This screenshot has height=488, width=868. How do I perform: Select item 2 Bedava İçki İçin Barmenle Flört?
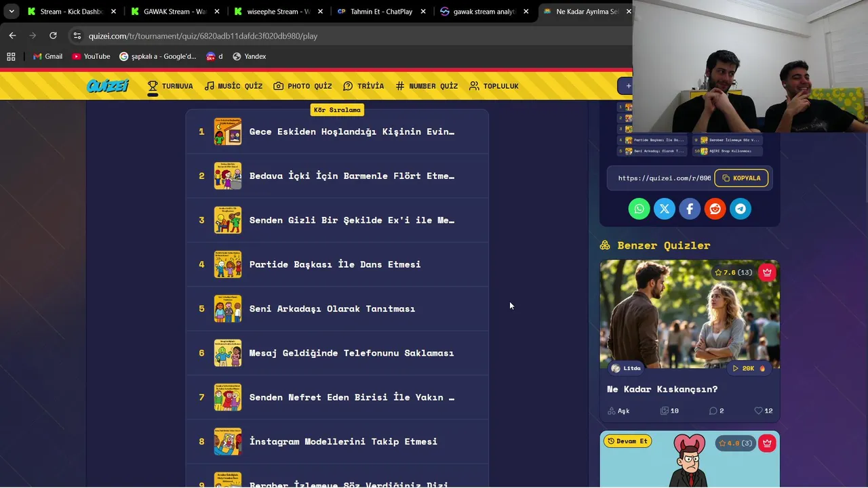pos(337,176)
